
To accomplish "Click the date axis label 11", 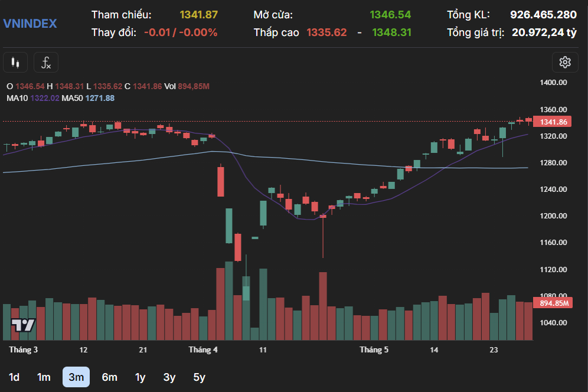I will point(263,350).
